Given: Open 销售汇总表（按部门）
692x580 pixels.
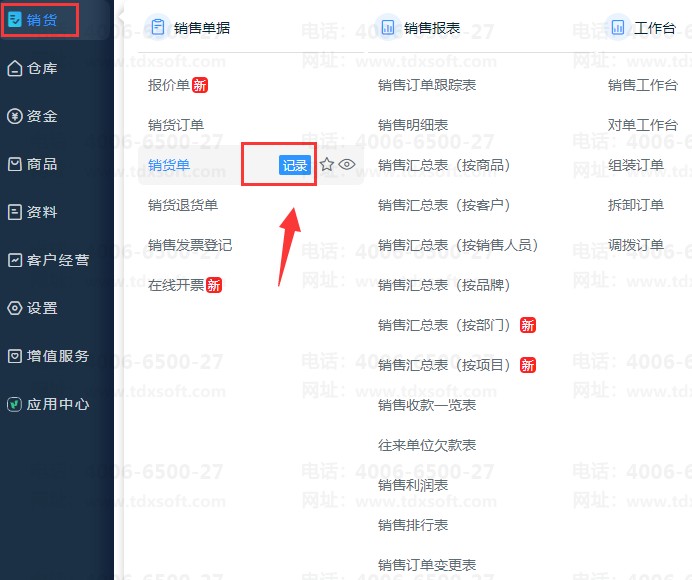Looking at the screenshot, I should click(444, 325).
